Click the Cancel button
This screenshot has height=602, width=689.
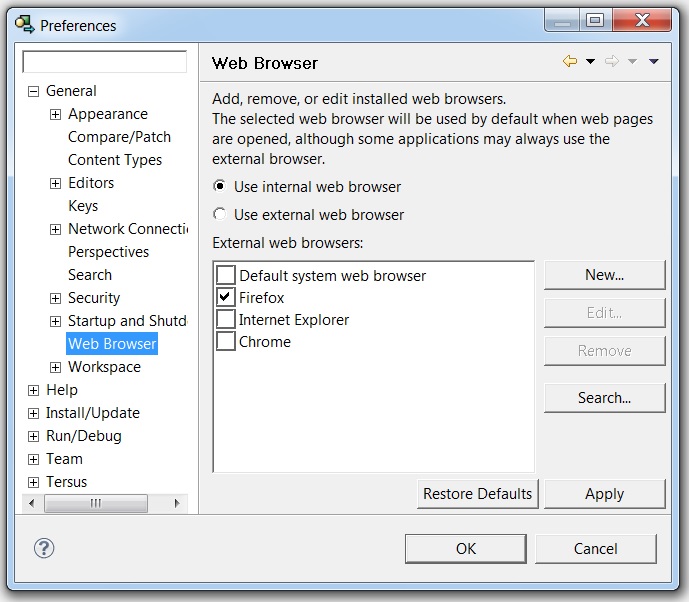(x=596, y=549)
